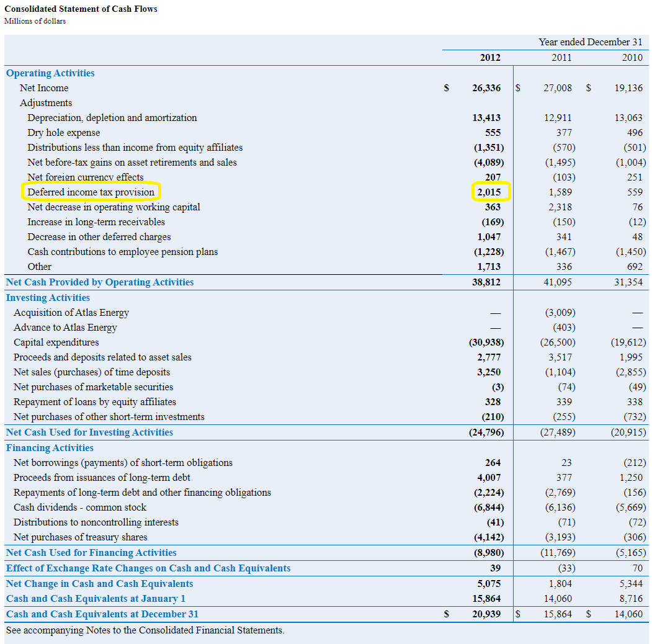Select the 2012 column header
The image size is (652, 644).
click(x=490, y=58)
